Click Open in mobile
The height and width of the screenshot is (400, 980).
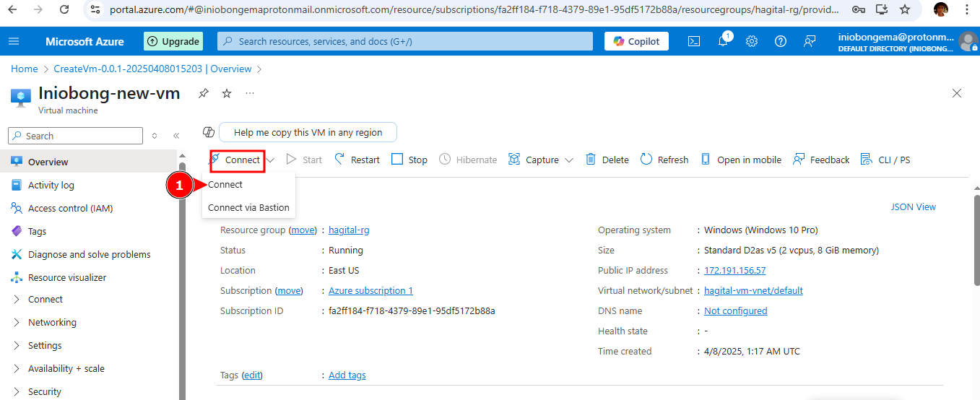(741, 160)
